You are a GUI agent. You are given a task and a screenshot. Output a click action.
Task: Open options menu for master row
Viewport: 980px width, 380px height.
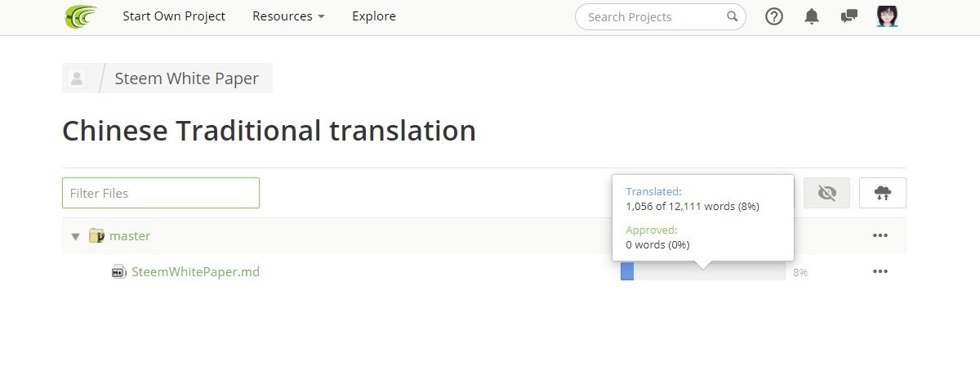click(x=880, y=235)
